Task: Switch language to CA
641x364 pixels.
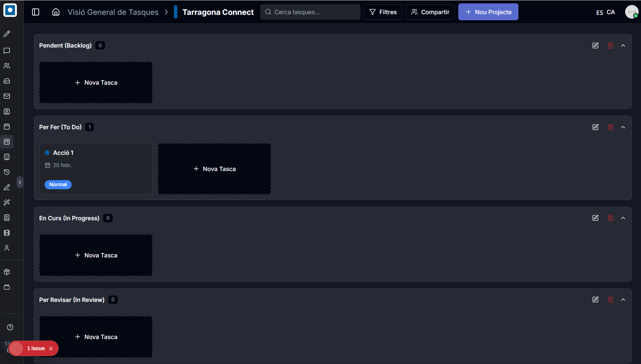Action: [611, 12]
